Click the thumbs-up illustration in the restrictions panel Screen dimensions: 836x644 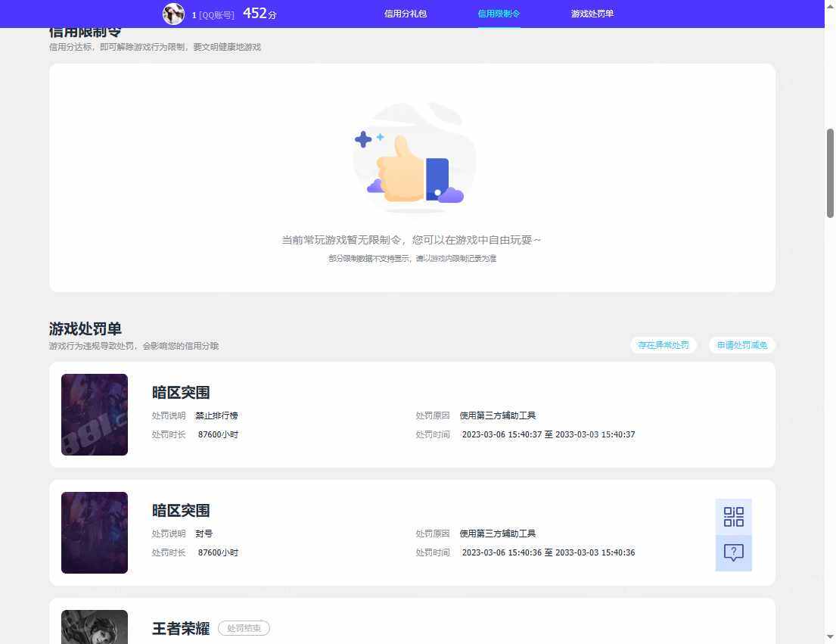pos(415,158)
